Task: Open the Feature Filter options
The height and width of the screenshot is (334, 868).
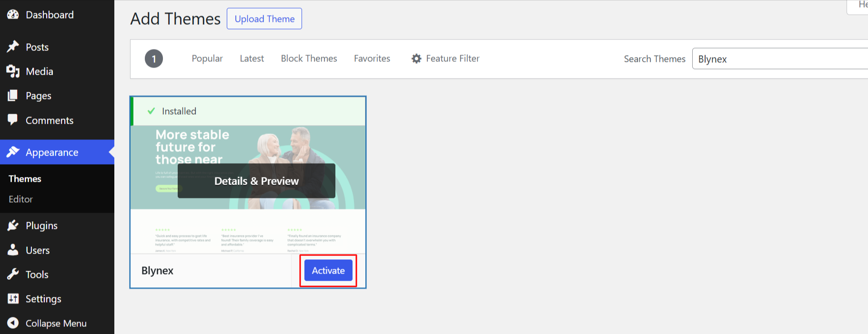Action: 445,59
